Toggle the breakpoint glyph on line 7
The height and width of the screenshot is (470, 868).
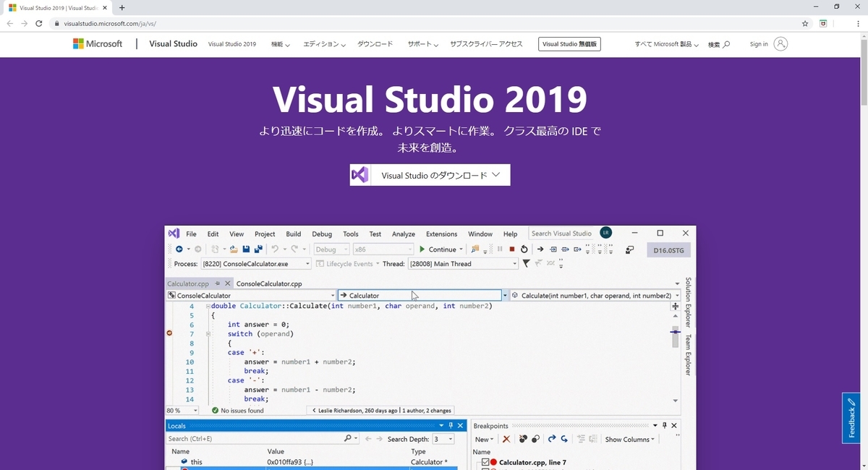(169, 333)
